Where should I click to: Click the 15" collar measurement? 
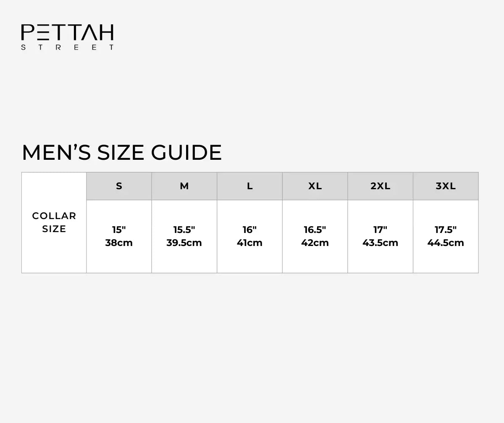pyautogui.click(x=119, y=230)
